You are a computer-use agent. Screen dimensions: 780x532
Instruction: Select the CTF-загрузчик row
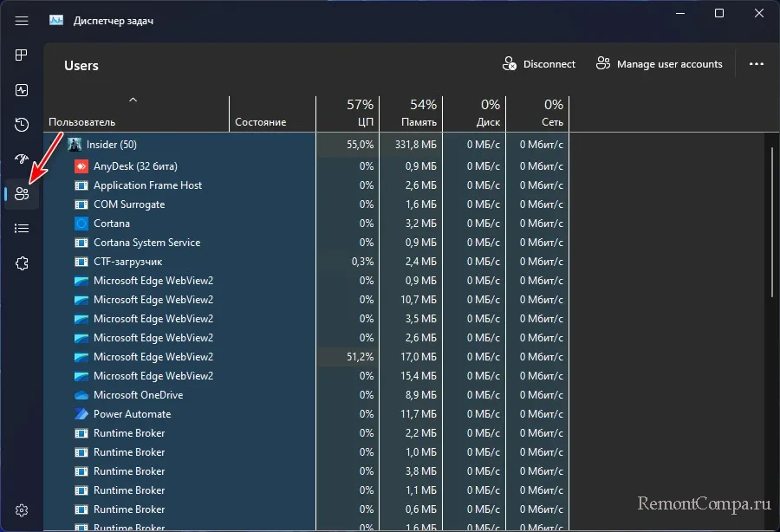pos(306,262)
